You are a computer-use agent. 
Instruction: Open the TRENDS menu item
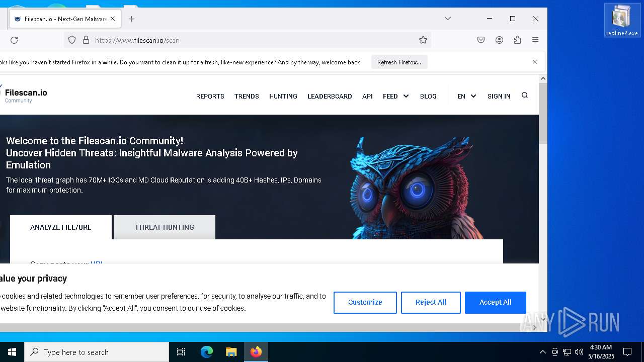click(247, 96)
